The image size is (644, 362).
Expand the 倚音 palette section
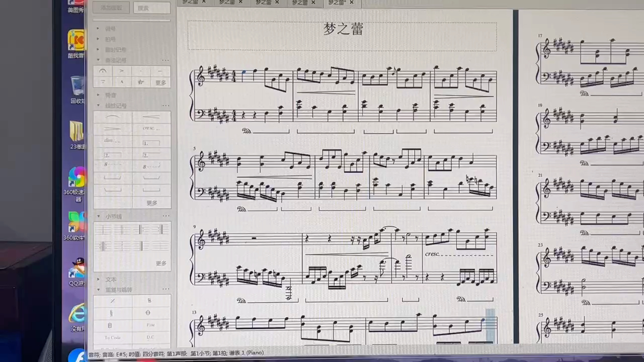[110, 95]
